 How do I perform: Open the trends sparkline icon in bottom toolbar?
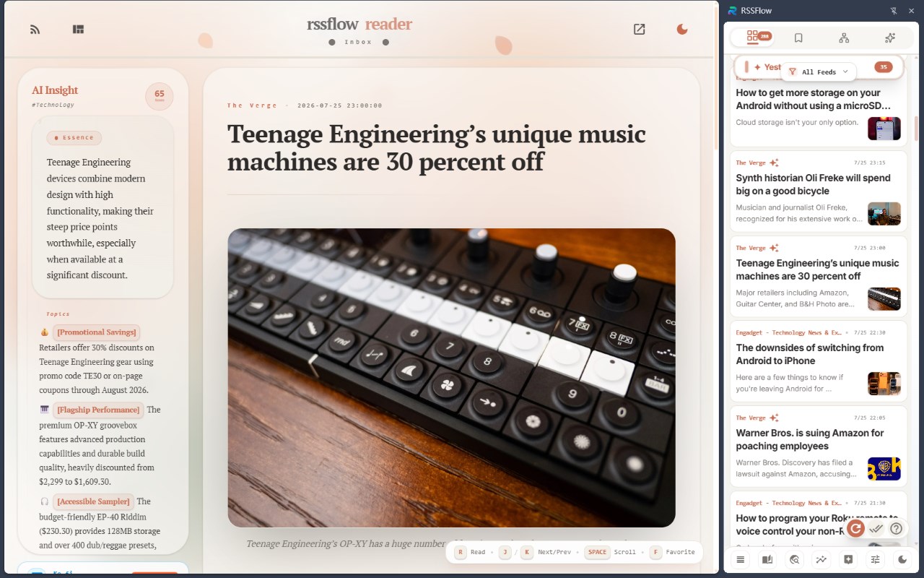click(x=821, y=559)
